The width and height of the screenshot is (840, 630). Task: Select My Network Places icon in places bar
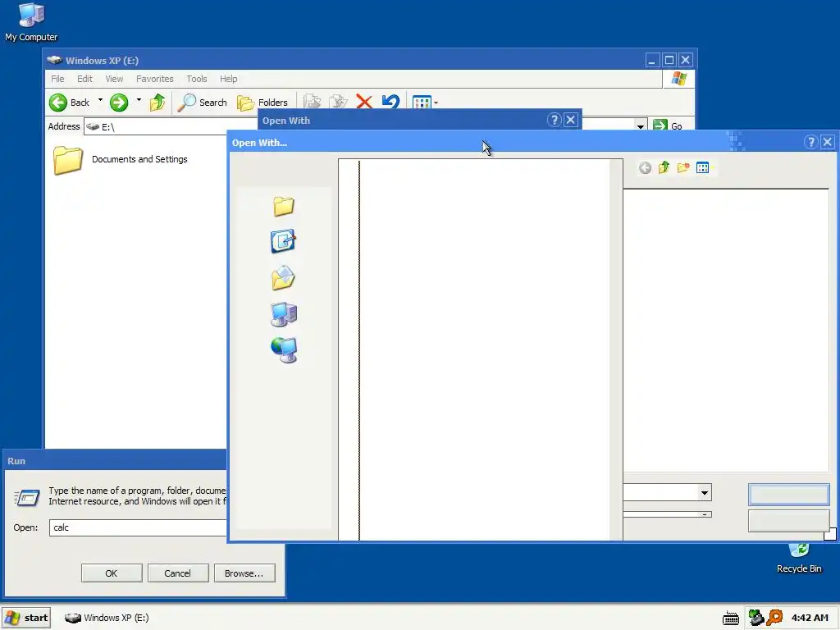[x=283, y=350]
